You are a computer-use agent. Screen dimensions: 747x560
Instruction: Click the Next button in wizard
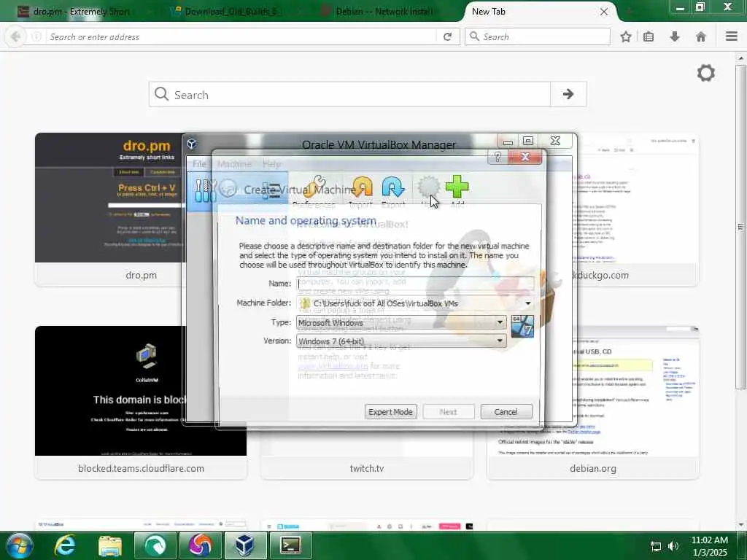(449, 411)
